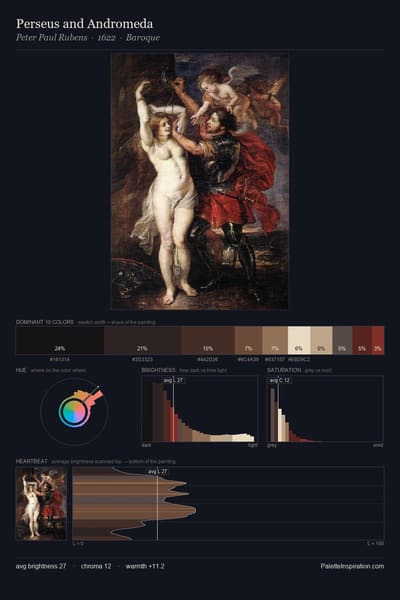
Task: Click the 'Perseus and Andromeda' title
Action: (85, 24)
